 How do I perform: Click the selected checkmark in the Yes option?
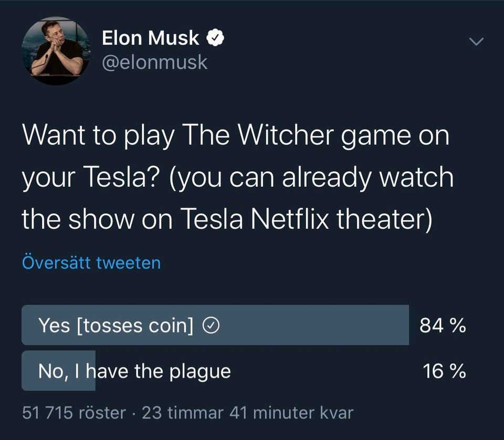211,326
